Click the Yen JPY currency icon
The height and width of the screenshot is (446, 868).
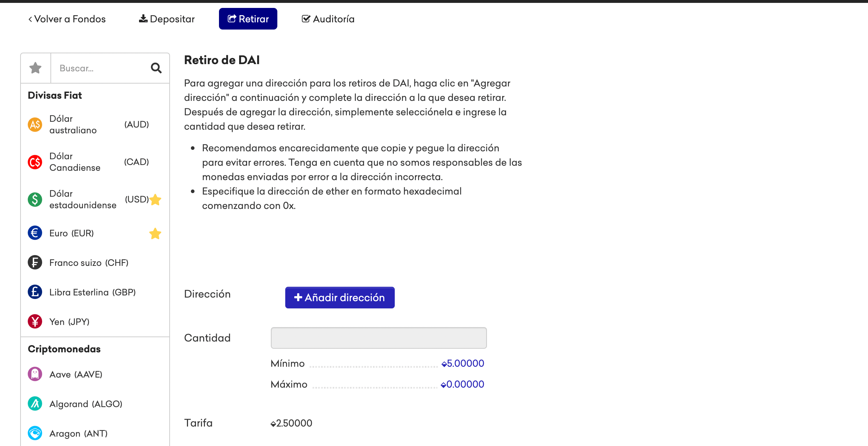point(35,321)
